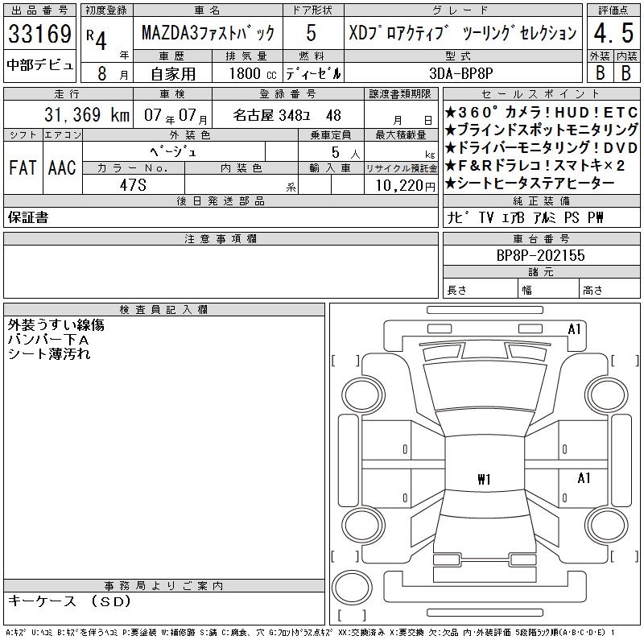This screenshot has height=644, width=644.
Task: Click color number 47S
Action: pyautogui.click(x=133, y=185)
